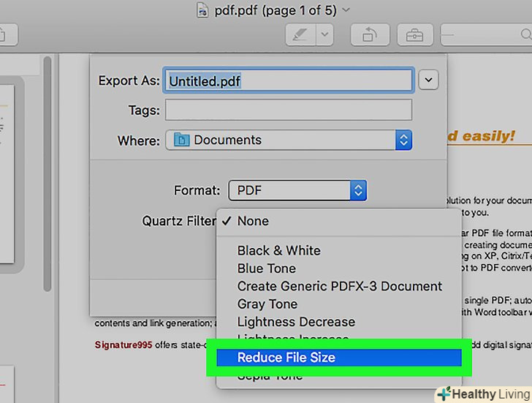This screenshot has width=532, height=403.
Task: Select Create Generic PDFX-3 Document
Action: click(x=339, y=286)
